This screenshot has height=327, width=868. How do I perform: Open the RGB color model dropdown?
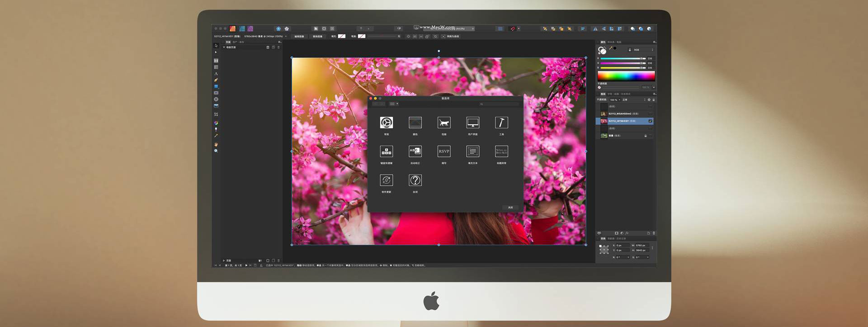click(x=643, y=50)
